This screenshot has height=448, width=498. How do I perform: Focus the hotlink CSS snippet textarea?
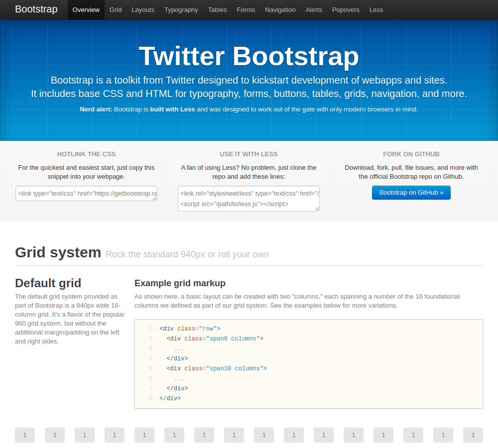[86, 193]
